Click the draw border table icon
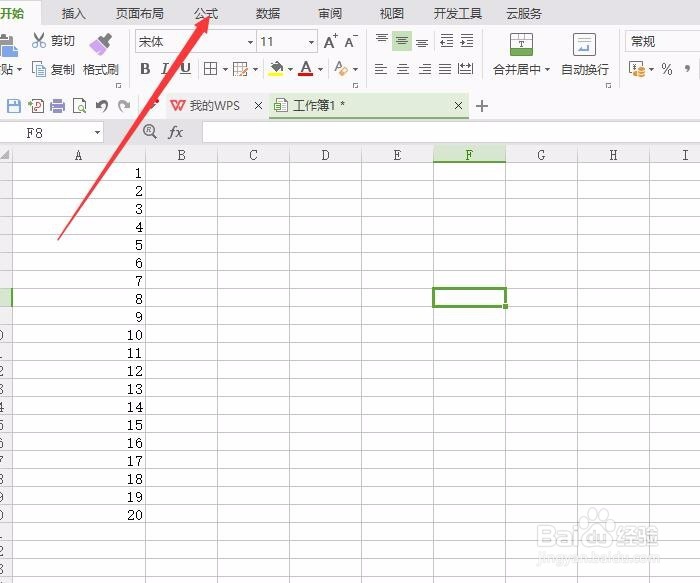Screen dimensions: 700x583 click(240, 69)
